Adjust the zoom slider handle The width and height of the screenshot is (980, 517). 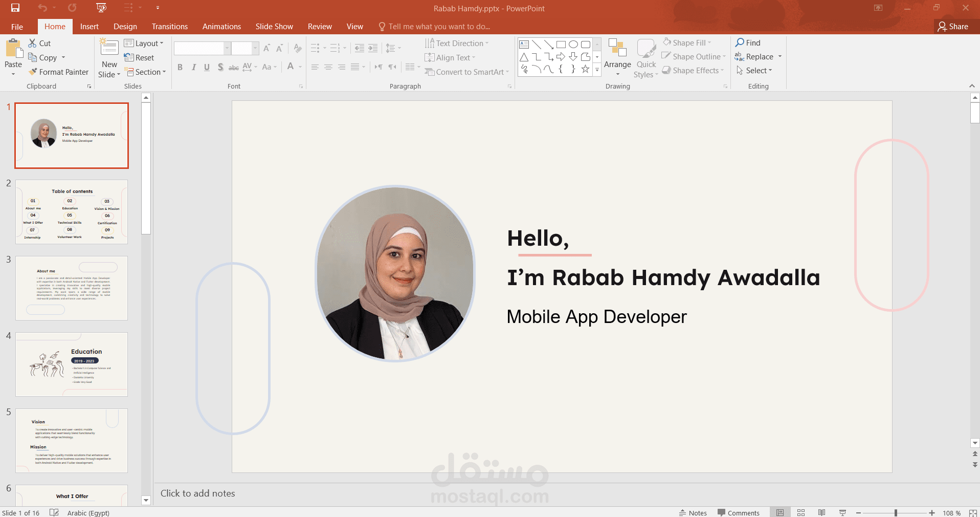coord(896,512)
